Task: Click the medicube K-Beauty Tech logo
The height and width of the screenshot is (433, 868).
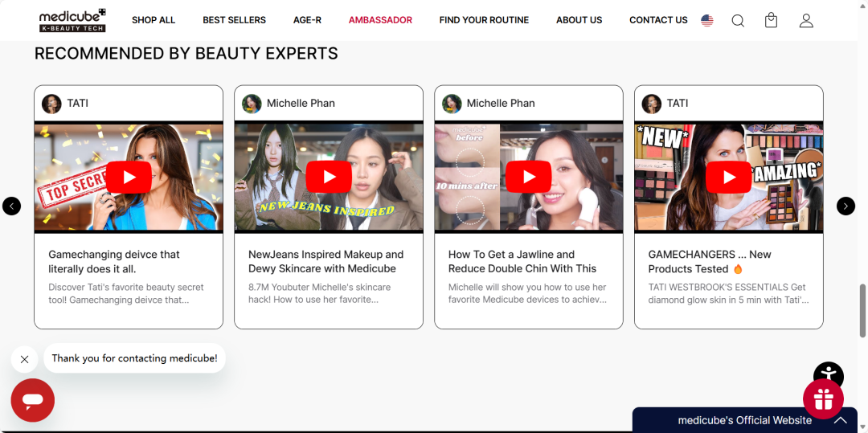Action: pos(72,20)
